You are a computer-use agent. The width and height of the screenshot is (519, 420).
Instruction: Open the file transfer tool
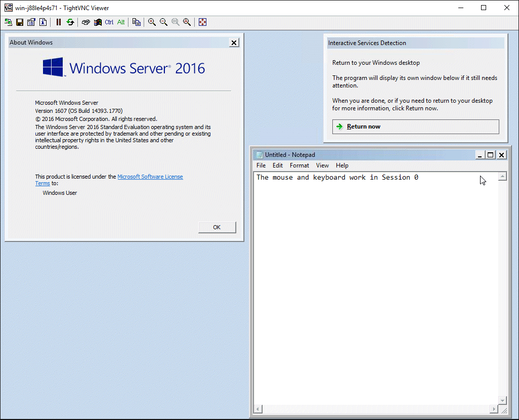[x=137, y=22]
